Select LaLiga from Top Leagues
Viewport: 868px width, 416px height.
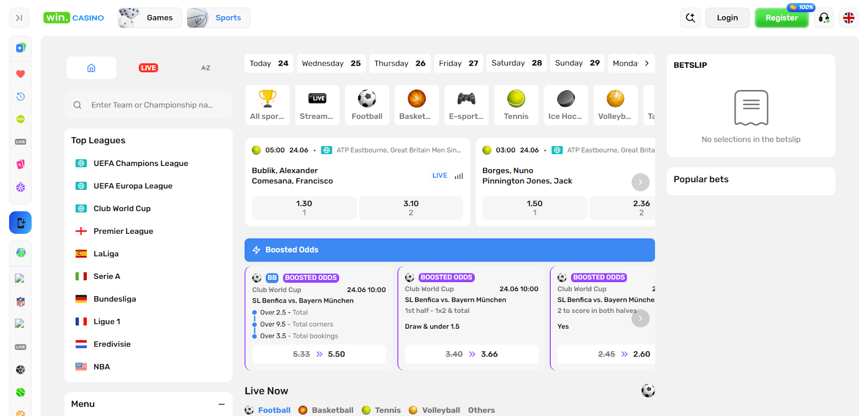point(106,254)
